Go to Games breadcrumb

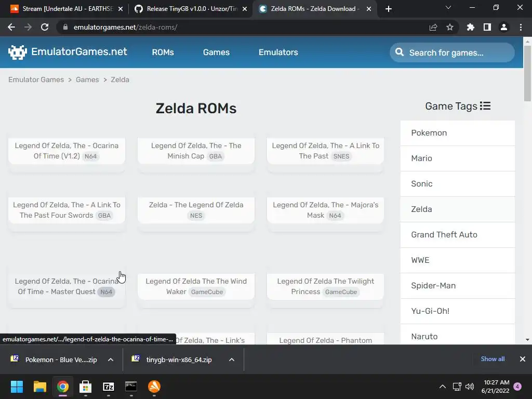click(x=87, y=79)
